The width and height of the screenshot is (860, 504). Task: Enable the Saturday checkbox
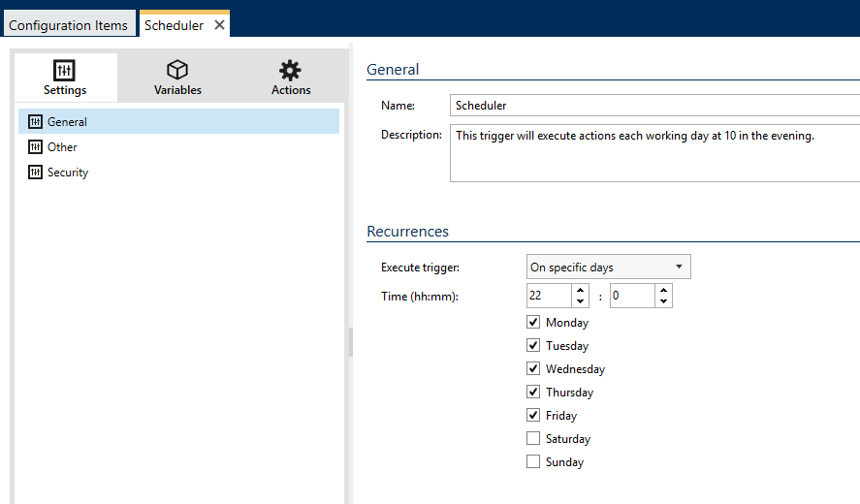pyautogui.click(x=533, y=438)
